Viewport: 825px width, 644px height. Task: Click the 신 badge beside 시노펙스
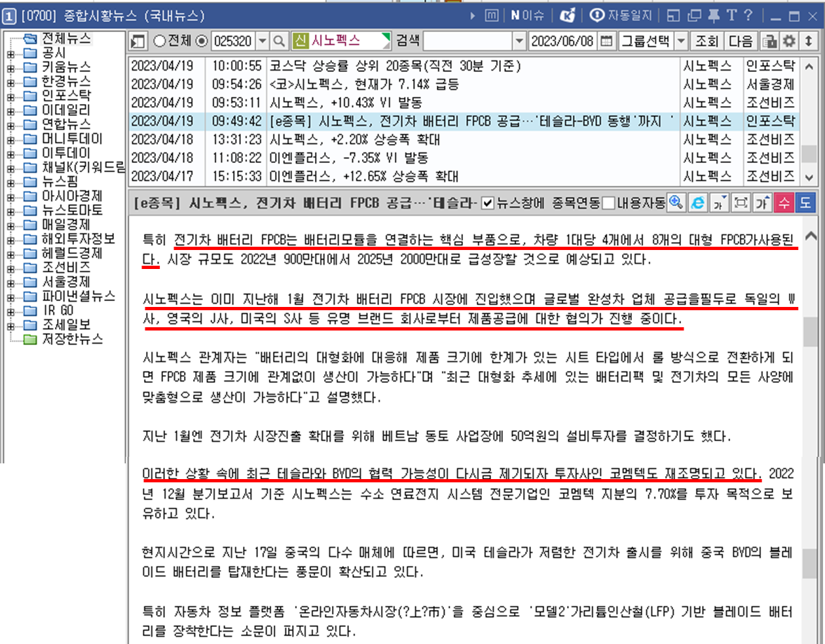click(x=301, y=41)
